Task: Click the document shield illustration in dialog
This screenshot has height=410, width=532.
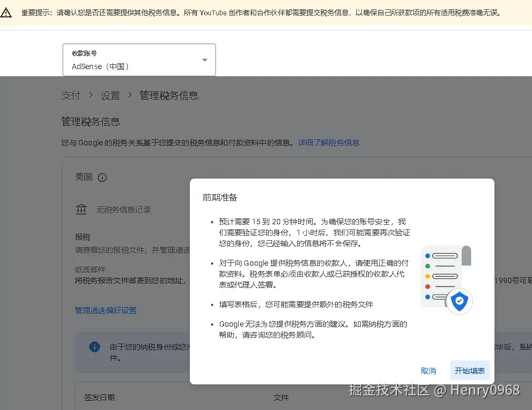Action: point(447,279)
